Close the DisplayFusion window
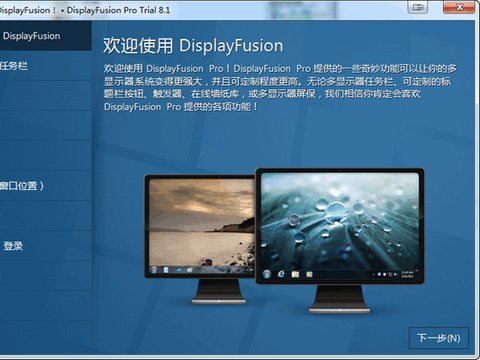 tap(460, 7)
